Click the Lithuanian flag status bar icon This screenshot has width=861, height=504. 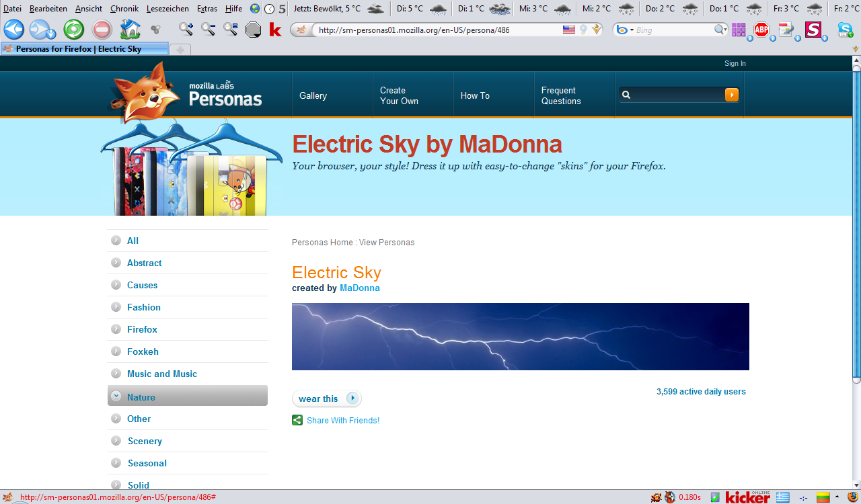823,497
